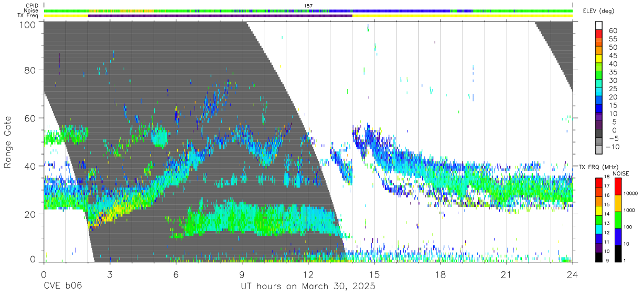Click the x-axis hour label 12
Viewport: 644px width, 297px height.
pos(308,274)
